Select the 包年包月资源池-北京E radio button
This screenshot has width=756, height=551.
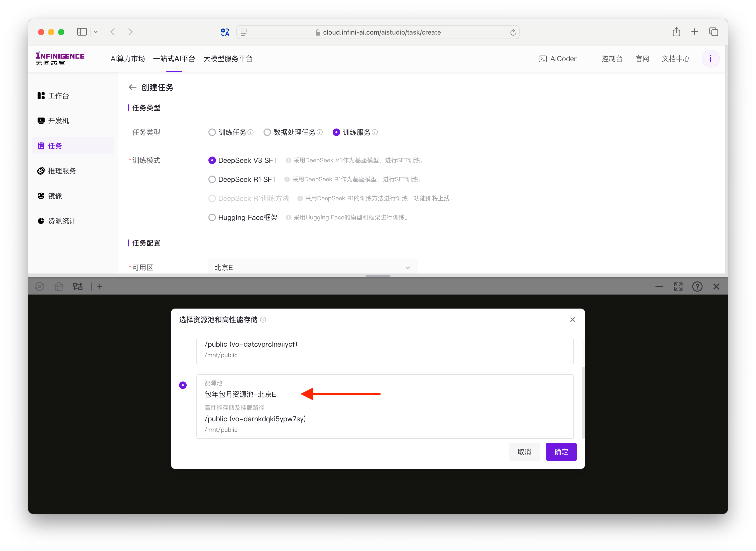pyautogui.click(x=183, y=385)
